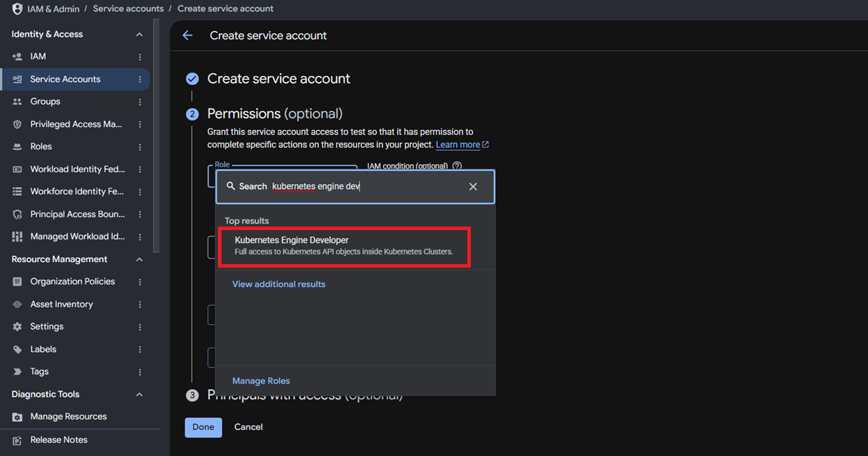The width and height of the screenshot is (868, 456).
Task: Clear the role search with X
Action: point(473,186)
